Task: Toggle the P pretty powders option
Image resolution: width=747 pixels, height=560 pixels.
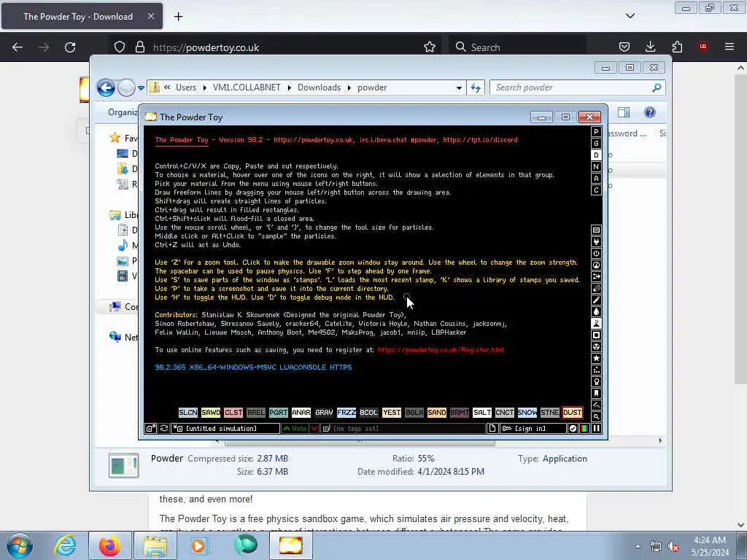Action: [x=596, y=132]
